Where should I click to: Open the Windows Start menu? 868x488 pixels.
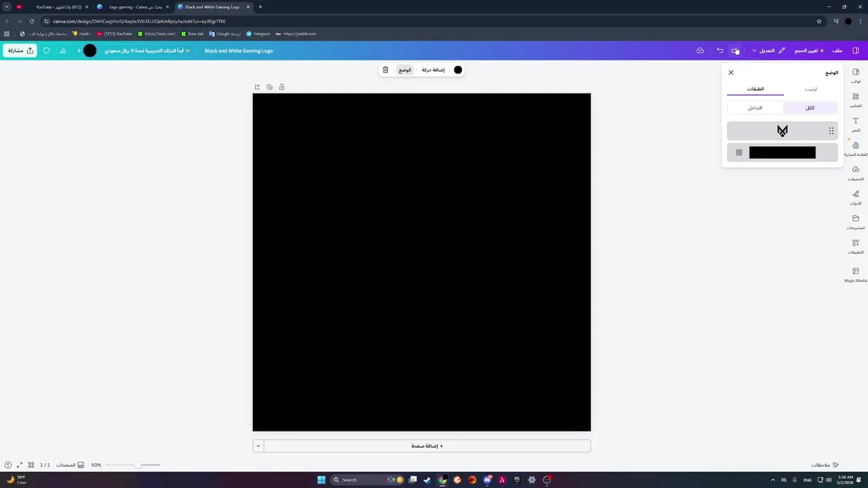(x=321, y=480)
